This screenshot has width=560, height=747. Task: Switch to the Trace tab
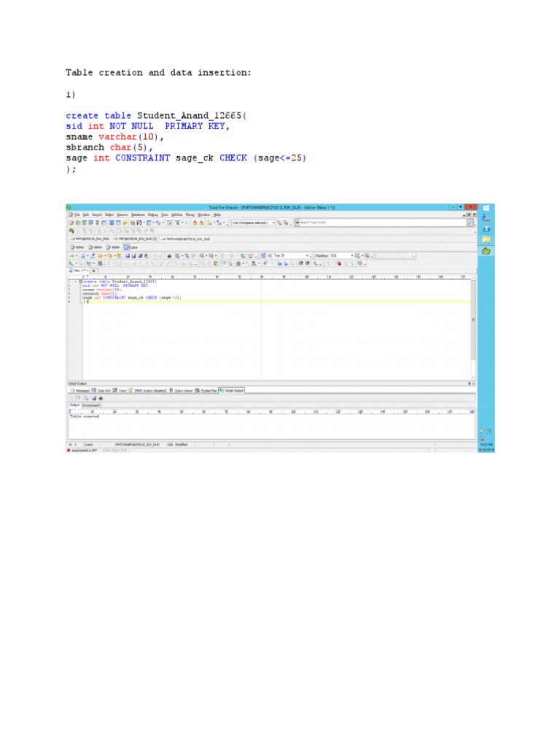(120, 391)
